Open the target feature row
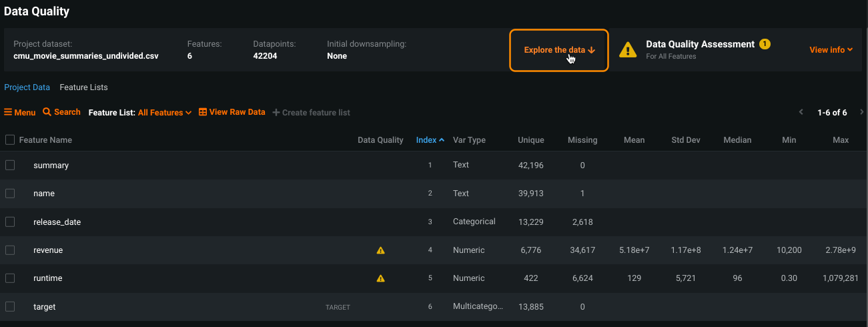 (x=45, y=307)
